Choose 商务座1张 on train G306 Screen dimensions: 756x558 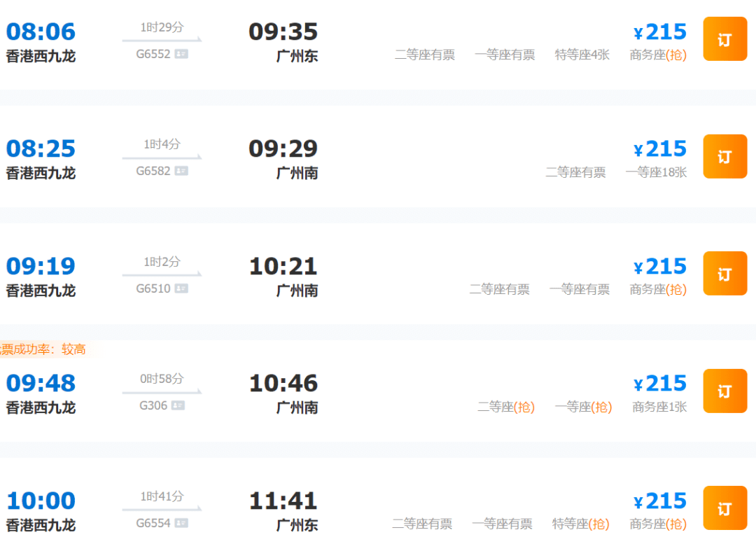(x=659, y=407)
